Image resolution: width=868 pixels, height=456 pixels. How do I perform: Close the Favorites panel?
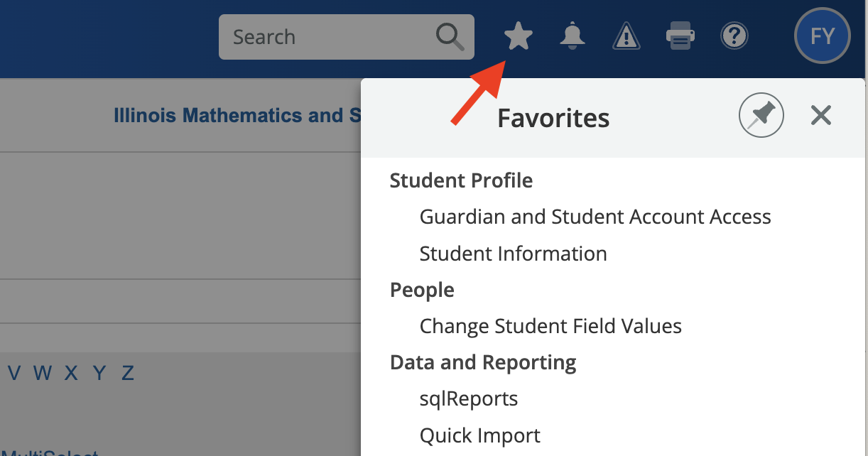[821, 115]
